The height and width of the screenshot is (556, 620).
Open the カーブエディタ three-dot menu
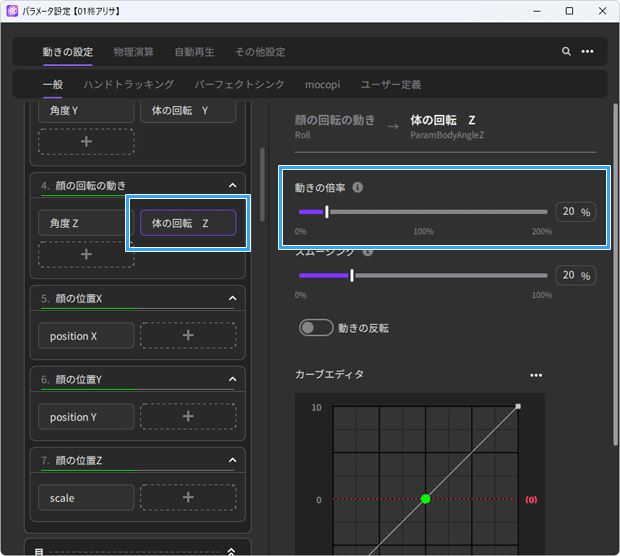[536, 375]
